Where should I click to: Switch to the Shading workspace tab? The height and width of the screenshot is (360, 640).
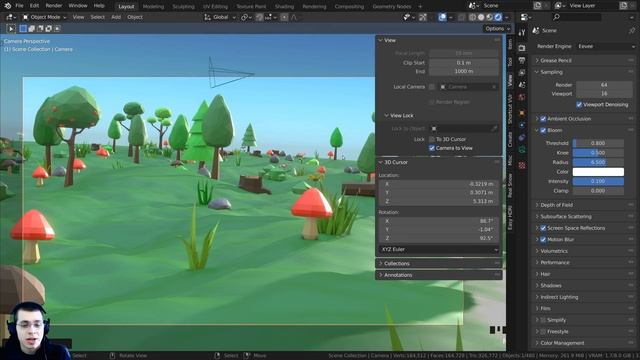click(284, 7)
